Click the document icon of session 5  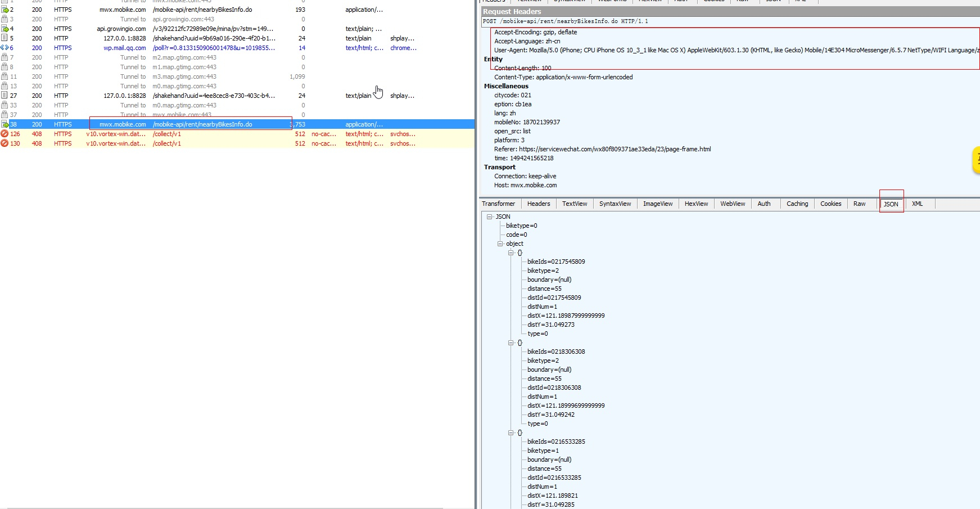coord(4,38)
